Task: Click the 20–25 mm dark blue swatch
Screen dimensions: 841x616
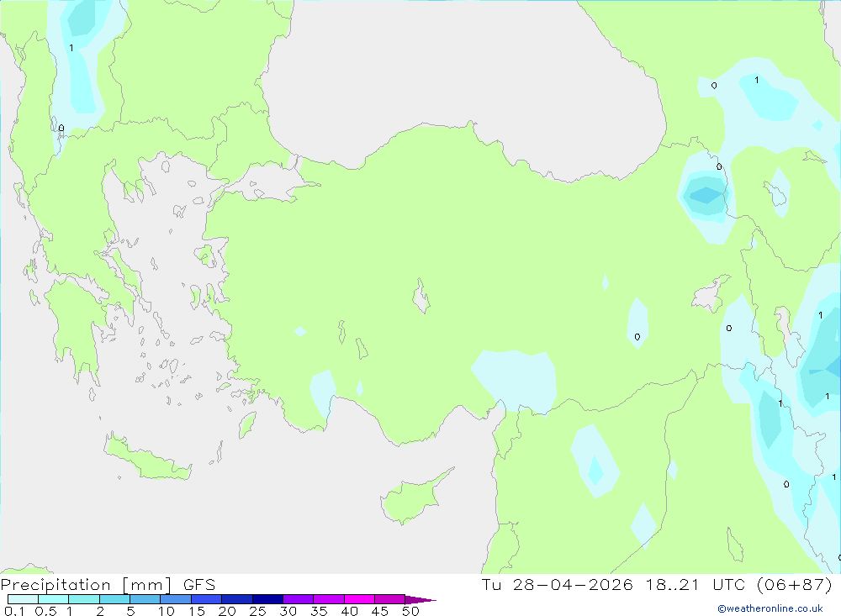Action: (x=237, y=599)
